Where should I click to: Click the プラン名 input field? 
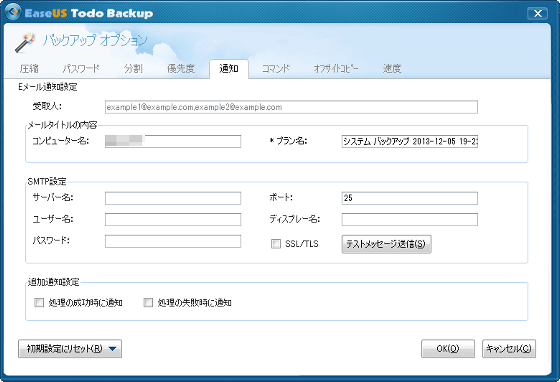410,141
